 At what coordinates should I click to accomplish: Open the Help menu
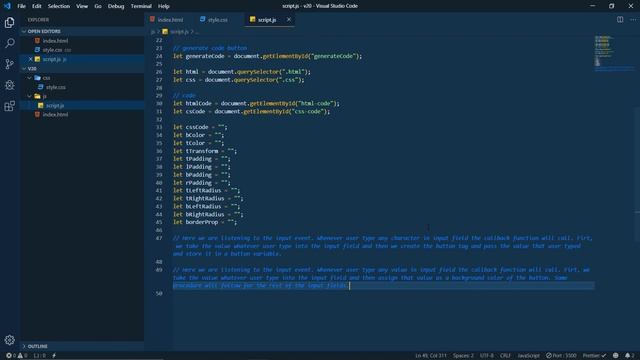[x=164, y=6]
